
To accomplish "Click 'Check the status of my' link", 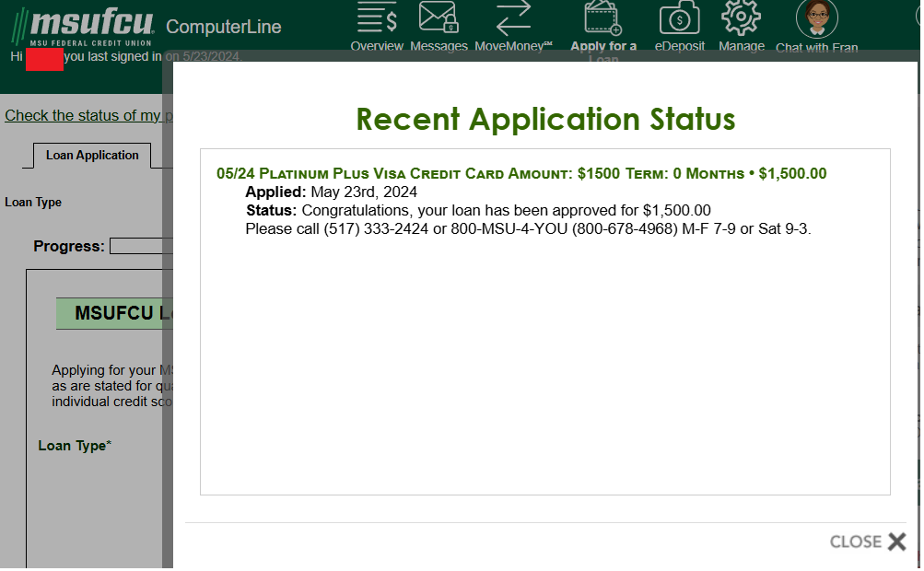I will (88, 115).
